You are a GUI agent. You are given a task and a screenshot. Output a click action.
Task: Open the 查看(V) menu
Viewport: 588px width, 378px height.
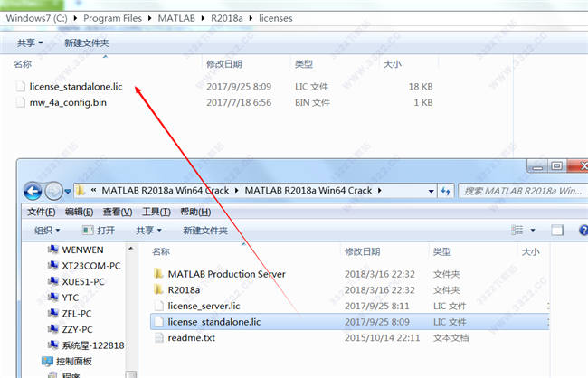(118, 212)
